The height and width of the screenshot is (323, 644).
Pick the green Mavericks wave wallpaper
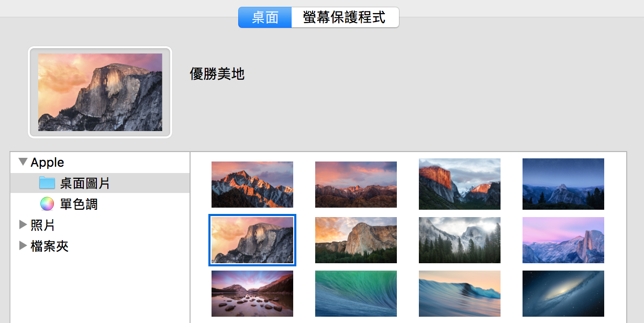click(356, 294)
